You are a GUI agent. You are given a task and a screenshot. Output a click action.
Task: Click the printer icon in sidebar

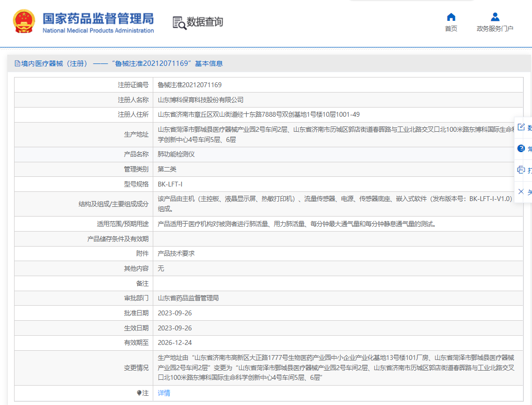tap(521, 170)
